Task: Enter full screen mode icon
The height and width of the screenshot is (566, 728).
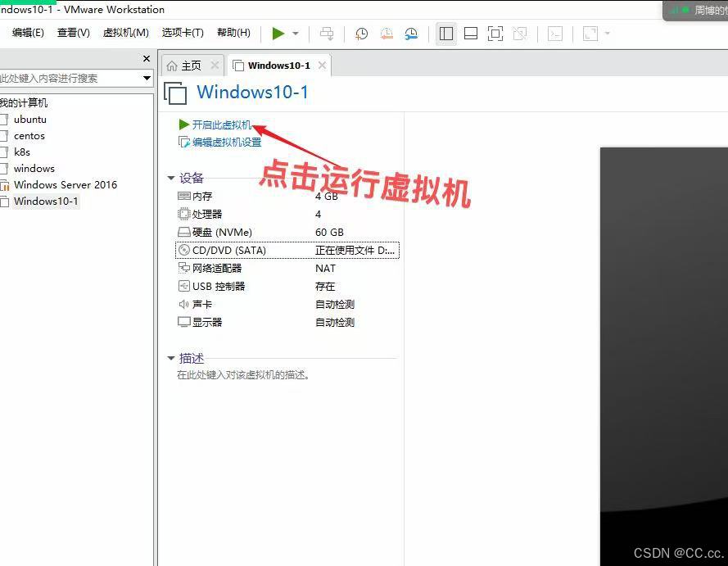Action: (x=495, y=34)
